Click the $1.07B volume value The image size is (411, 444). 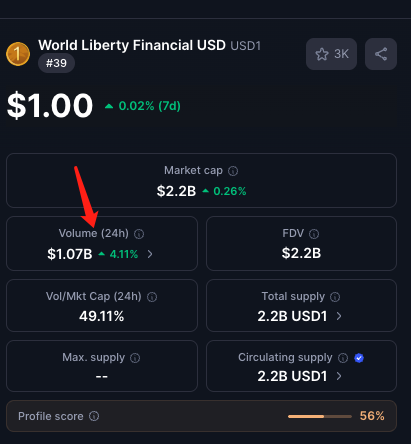tap(70, 254)
